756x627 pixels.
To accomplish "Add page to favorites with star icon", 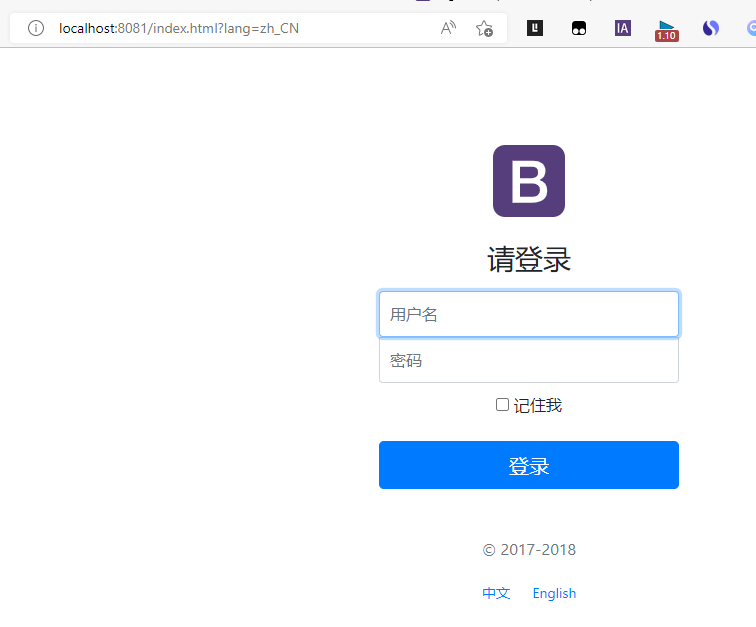I will pyautogui.click(x=484, y=28).
